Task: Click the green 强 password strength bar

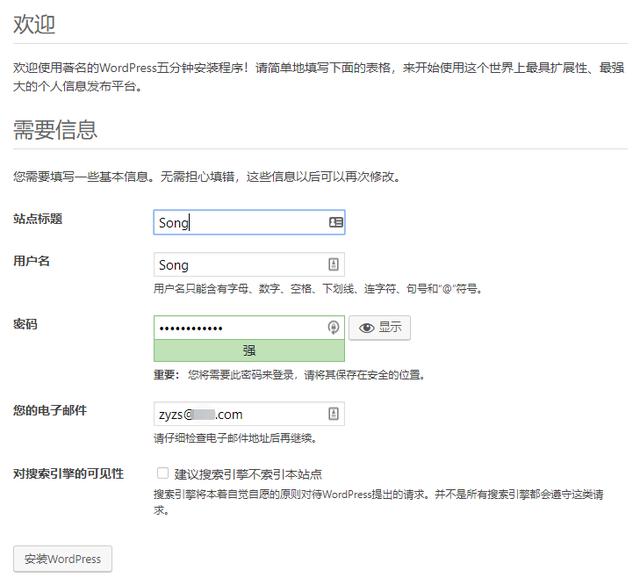Action: [x=249, y=351]
